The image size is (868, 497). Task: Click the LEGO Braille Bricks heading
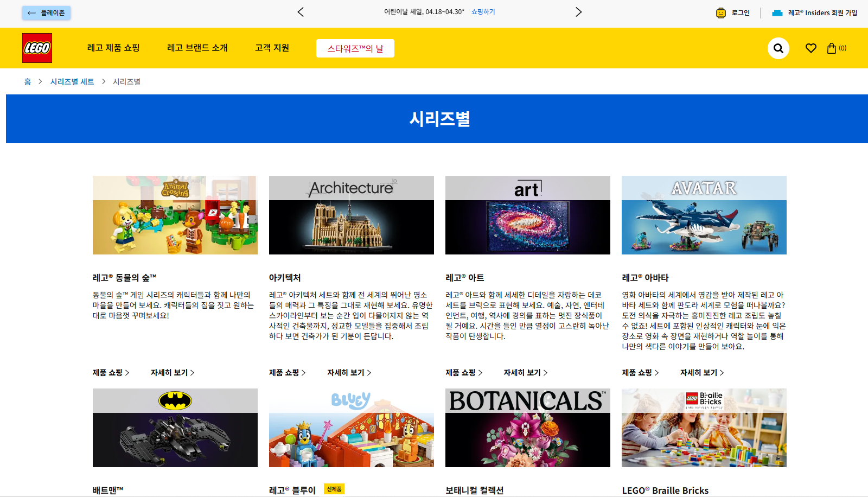(x=665, y=490)
